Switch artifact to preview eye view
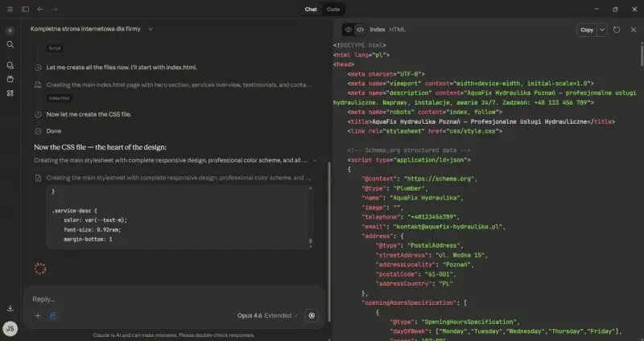Viewport: 644px width, 341px height. [x=349, y=30]
